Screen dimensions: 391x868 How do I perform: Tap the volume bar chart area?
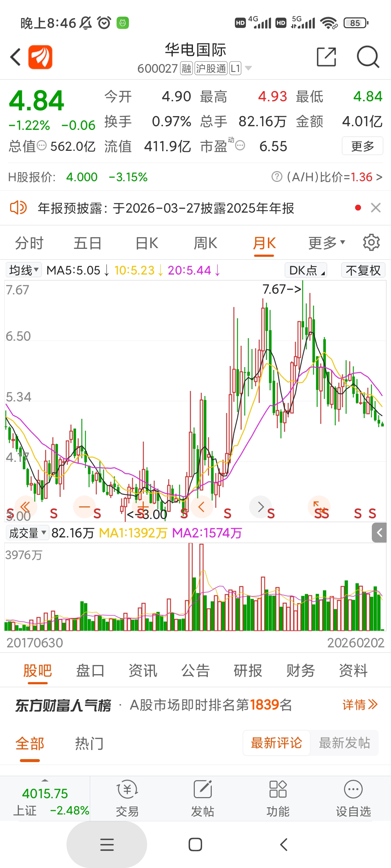[x=195, y=587]
